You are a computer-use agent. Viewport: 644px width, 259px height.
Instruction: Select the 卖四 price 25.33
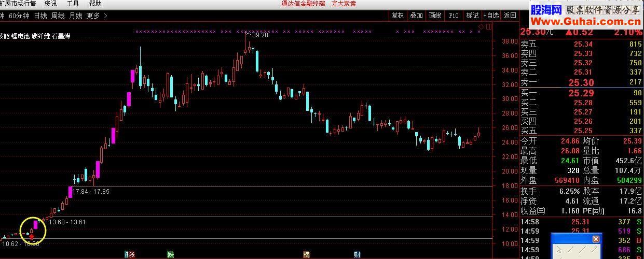pos(583,53)
